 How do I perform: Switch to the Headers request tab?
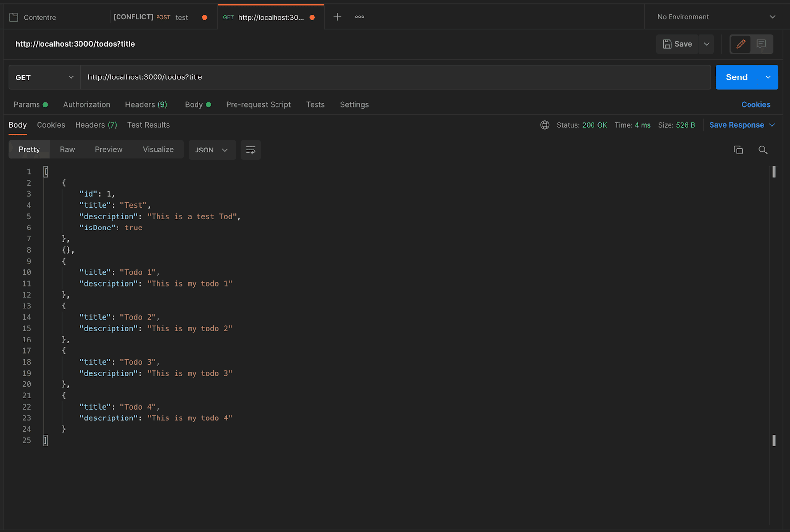pyautogui.click(x=146, y=104)
